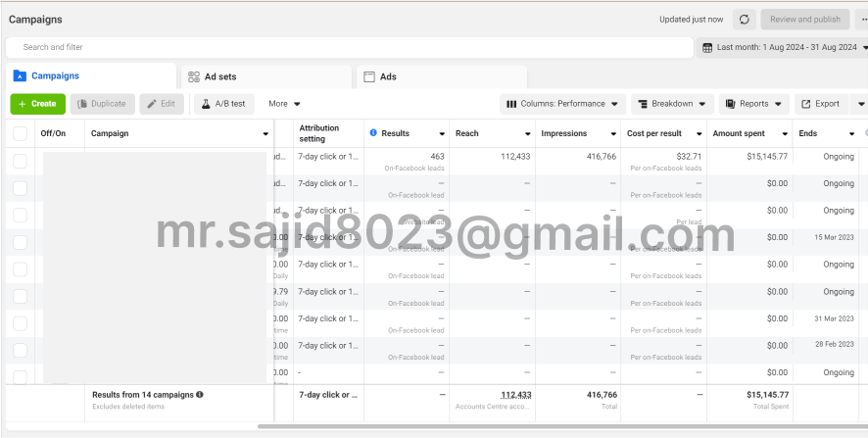Click the info icon next to Results from 14 campaigns
The width and height of the screenshot is (868, 438).
[200, 395]
